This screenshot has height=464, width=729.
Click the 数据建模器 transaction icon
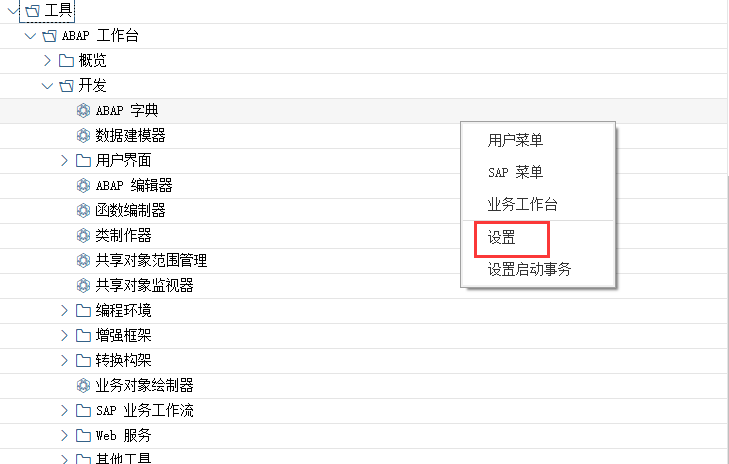coord(84,135)
